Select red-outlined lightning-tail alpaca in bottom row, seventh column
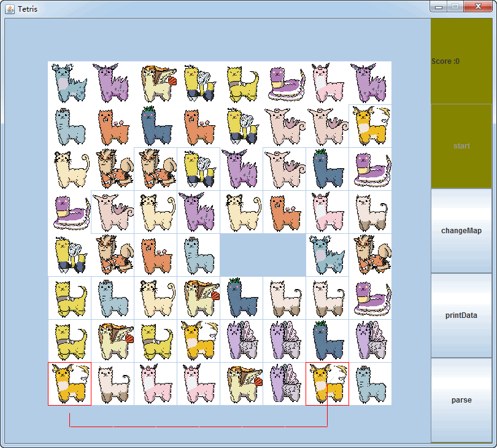The image size is (497, 448). coord(327,384)
